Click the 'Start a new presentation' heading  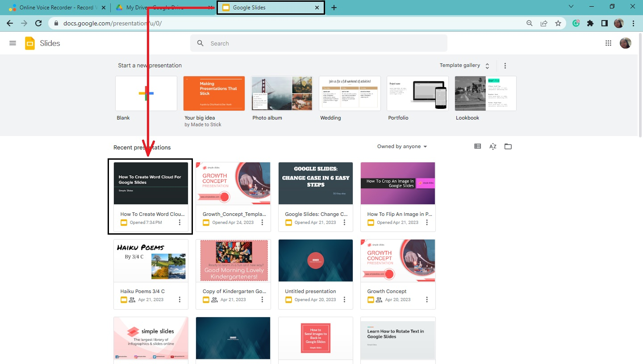tap(150, 65)
